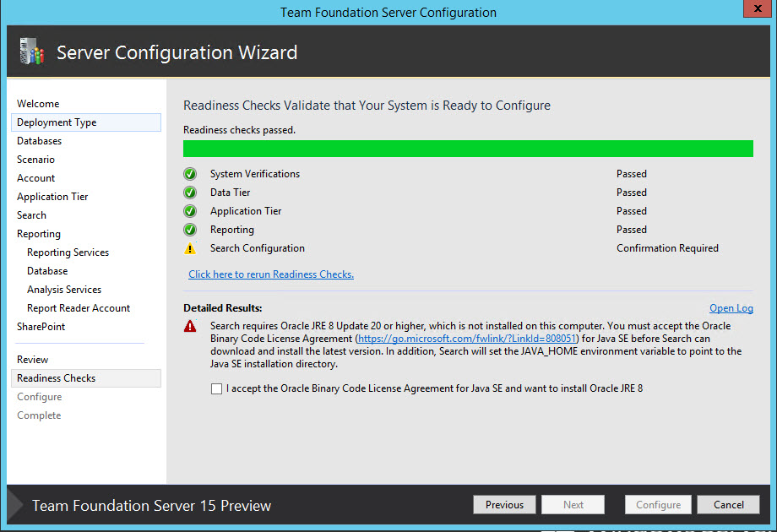Open the Oracle license go.microsoft.com link

[467, 339]
